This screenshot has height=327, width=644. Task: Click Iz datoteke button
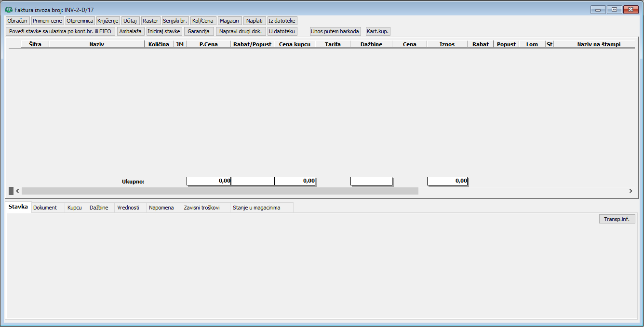[x=282, y=21]
